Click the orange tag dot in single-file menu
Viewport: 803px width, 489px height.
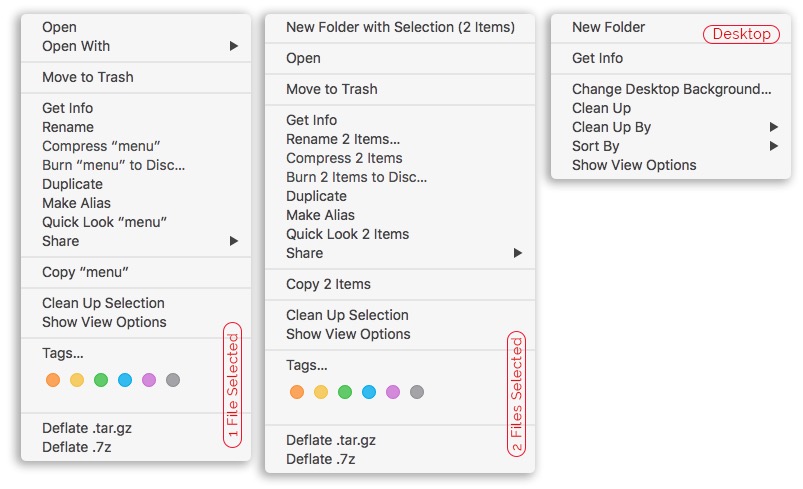pyautogui.click(x=53, y=380)
